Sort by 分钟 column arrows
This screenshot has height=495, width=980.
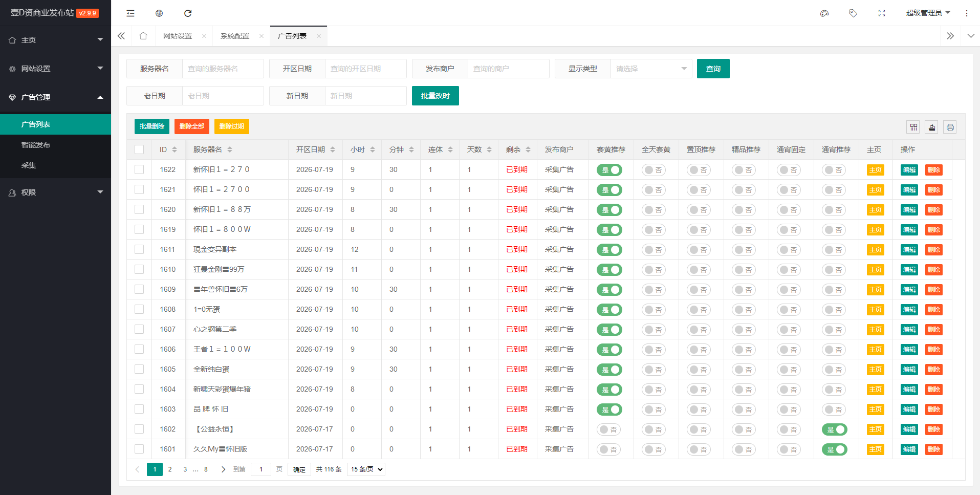click(411, 149)
